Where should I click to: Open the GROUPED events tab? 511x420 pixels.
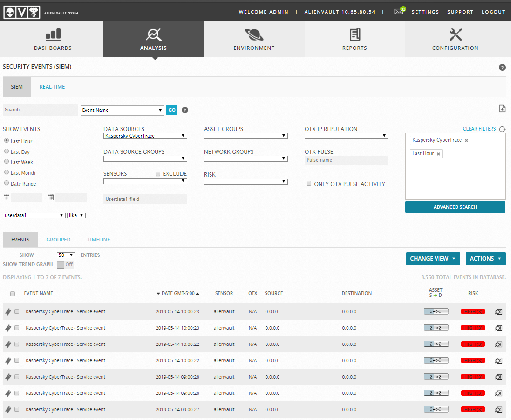58,239
